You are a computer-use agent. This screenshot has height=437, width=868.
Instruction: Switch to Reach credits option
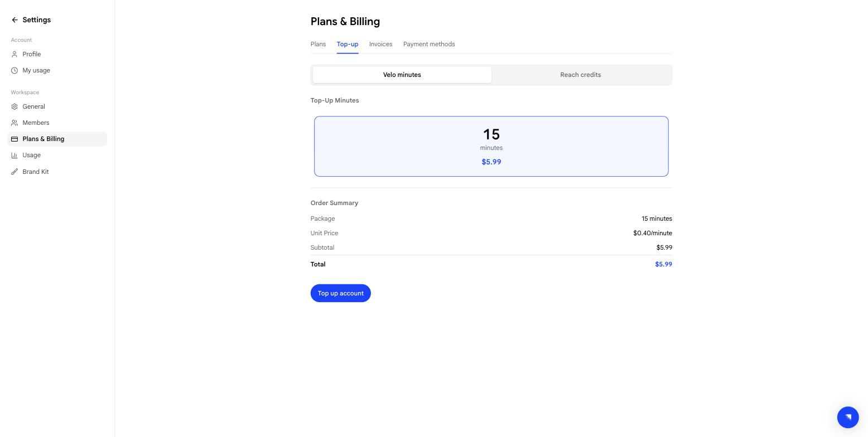coord(581,75)
